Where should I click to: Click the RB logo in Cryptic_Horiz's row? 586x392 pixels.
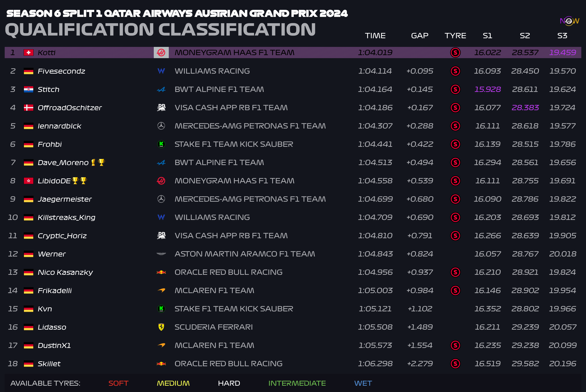click(161, 235)
